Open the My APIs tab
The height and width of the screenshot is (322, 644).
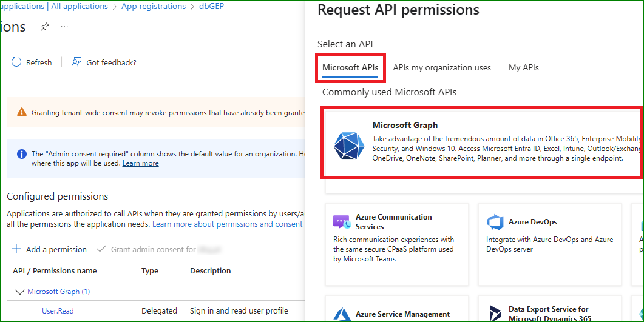coord(523,67)
